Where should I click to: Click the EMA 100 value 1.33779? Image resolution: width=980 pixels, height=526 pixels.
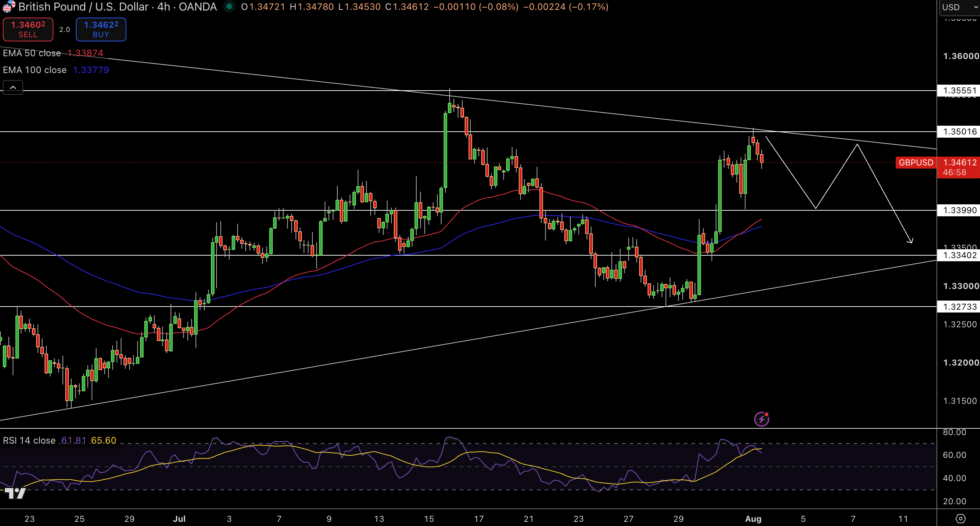[91, 70]
